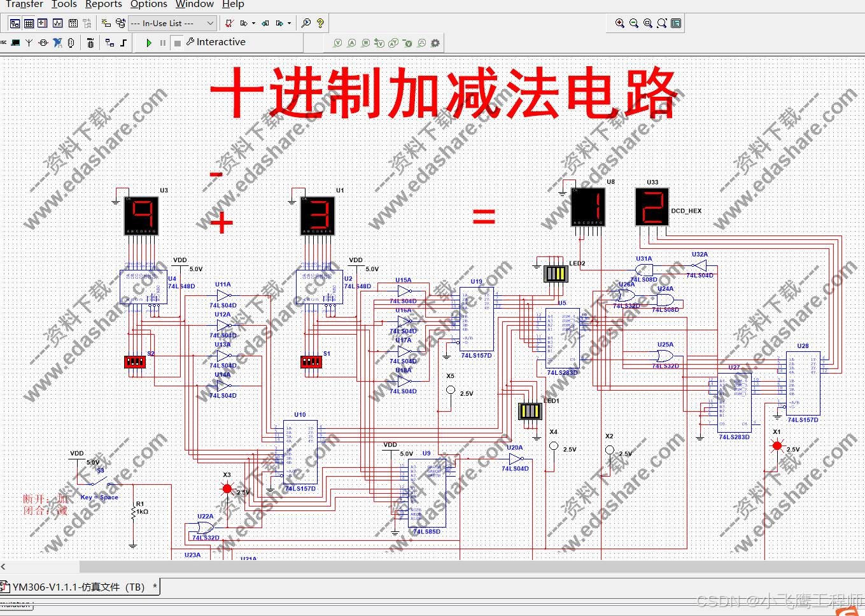Open Probe Settings gear icon
The image size is (865, 616).
click(435, 43)
